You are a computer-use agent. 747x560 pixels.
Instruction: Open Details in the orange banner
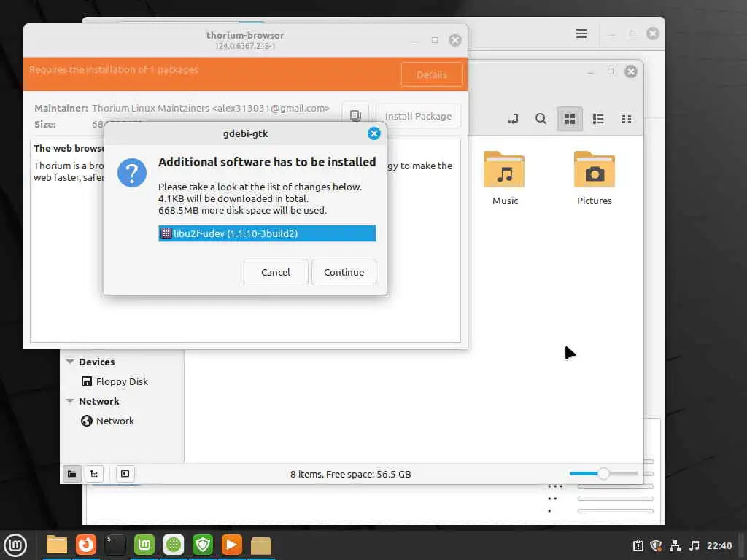tap(432, 75)
